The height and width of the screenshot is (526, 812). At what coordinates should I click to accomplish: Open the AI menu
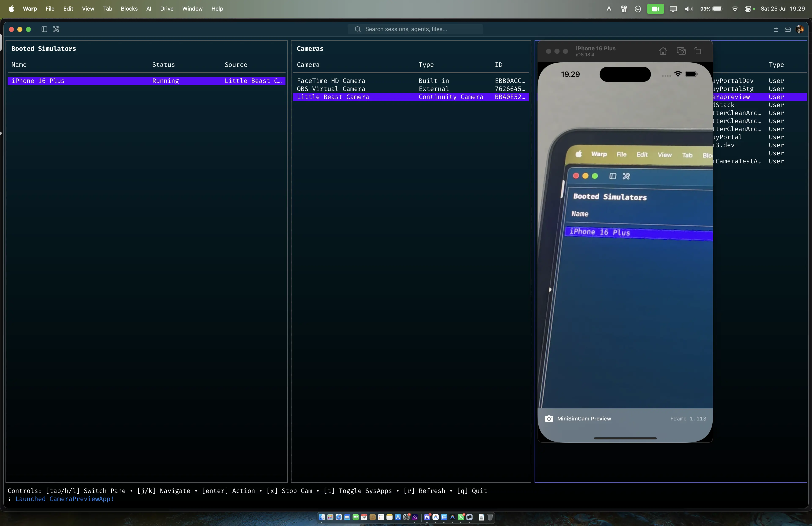(149, 8)
